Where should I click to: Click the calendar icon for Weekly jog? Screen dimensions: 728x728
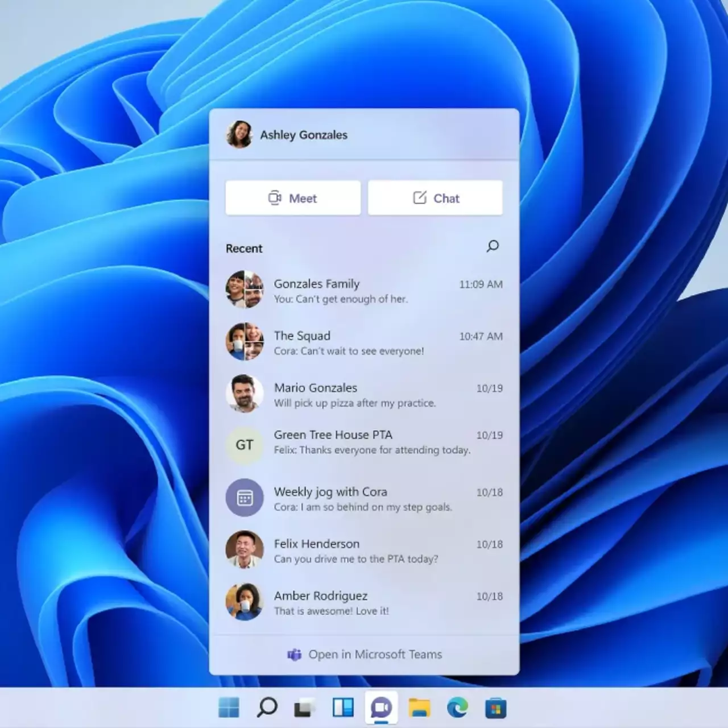(245, 498)
